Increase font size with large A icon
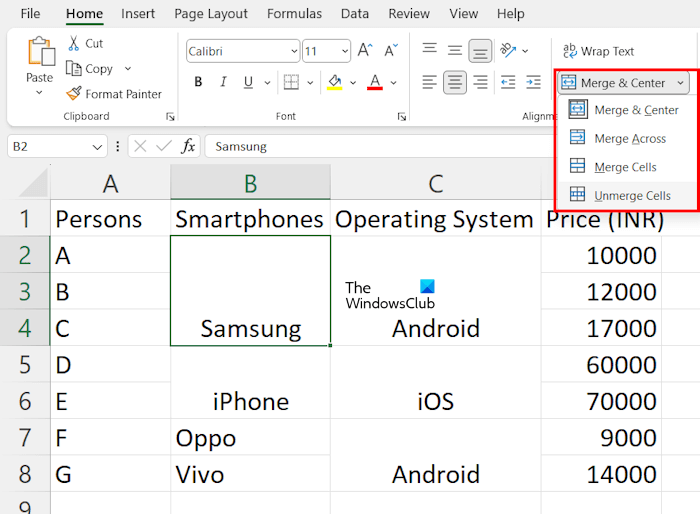This screenshot has height=514, width=700. [365, 50]
